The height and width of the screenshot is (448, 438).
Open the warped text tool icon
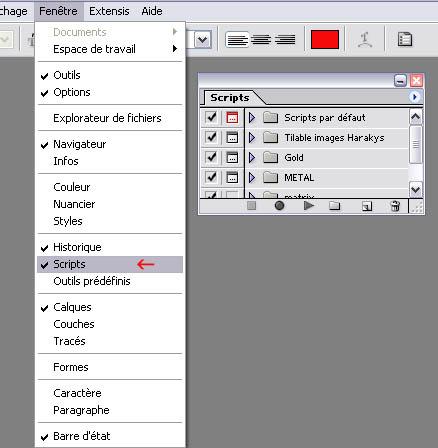365,40
